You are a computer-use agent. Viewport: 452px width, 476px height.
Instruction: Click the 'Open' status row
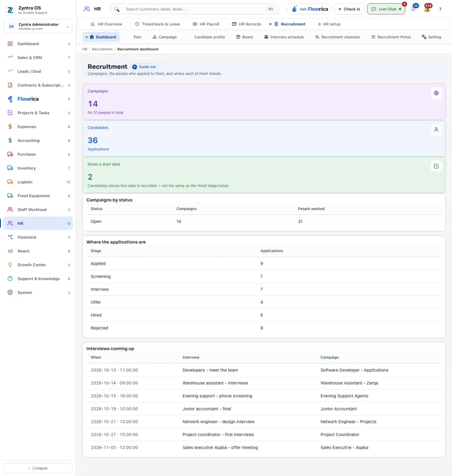pyautogui.click(x=264, y=222)
